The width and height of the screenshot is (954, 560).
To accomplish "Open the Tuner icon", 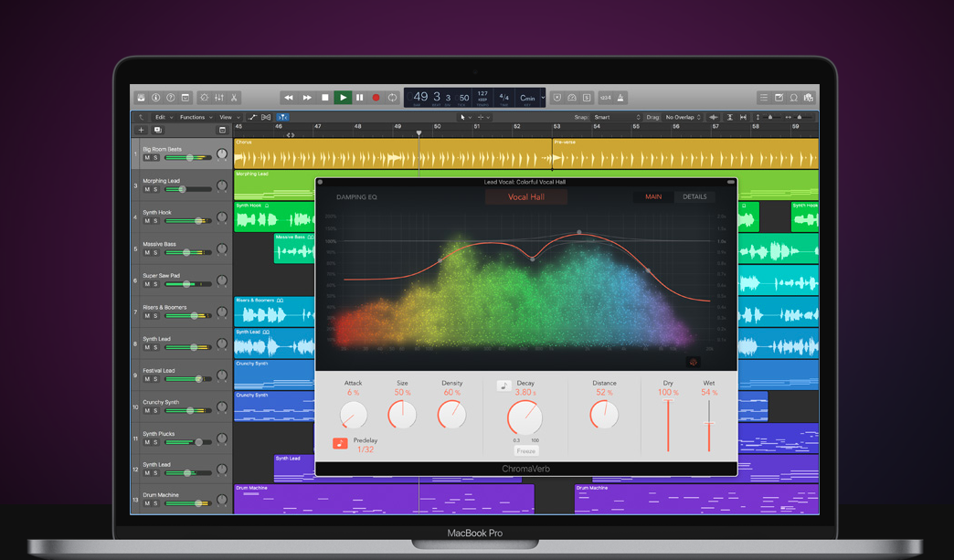I will click(x=572, y=97).
